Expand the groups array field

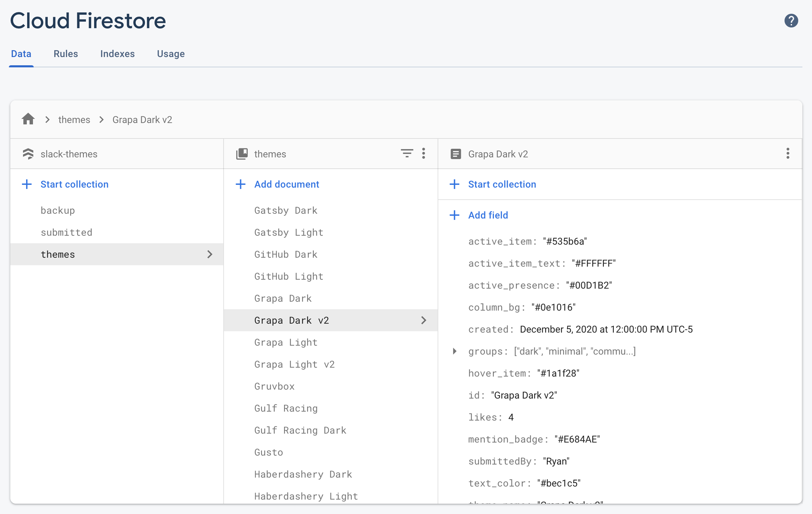click(x=454, y=351)
